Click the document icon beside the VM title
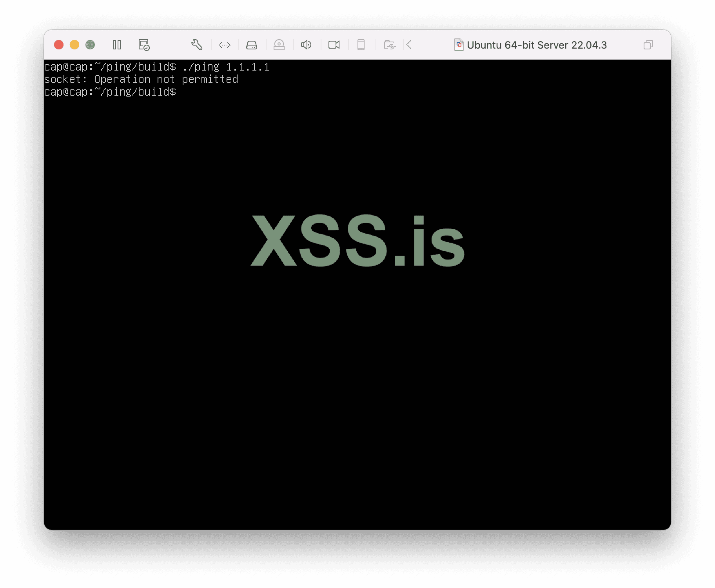The height and width of the screenshot is (588, 715). point(459,45)
